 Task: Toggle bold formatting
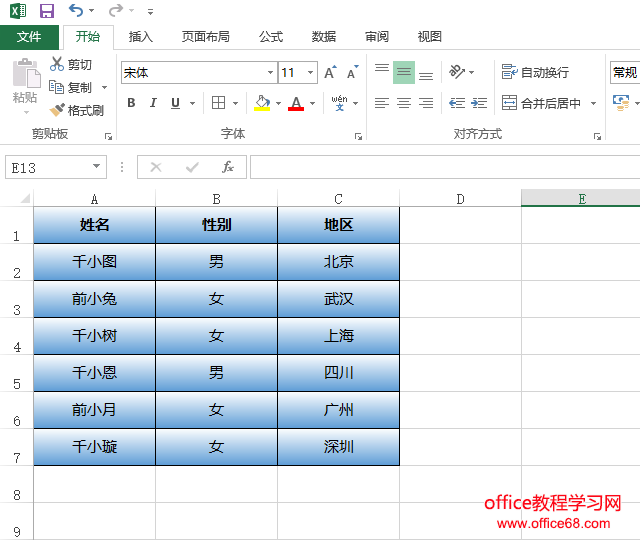[131, 103]
